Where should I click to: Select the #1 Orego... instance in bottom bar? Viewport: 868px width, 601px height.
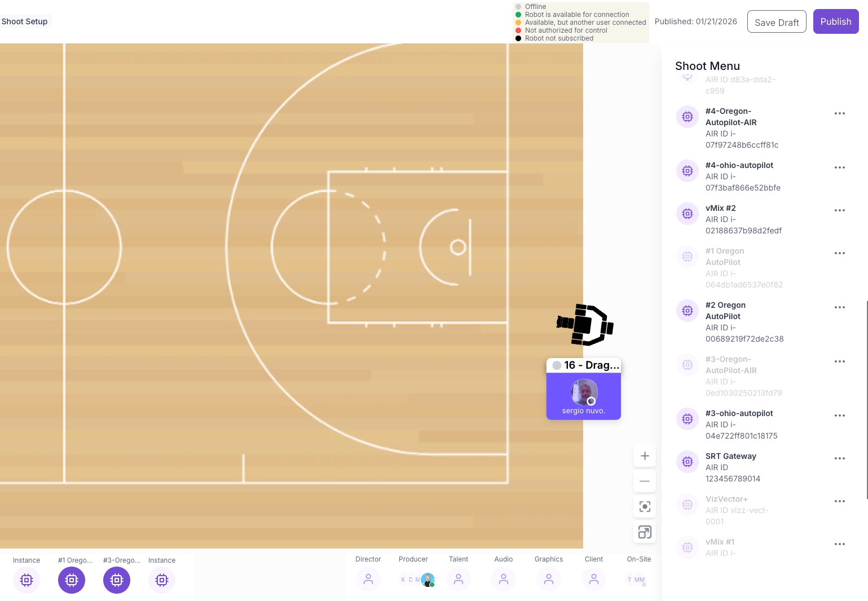point(72,580)
